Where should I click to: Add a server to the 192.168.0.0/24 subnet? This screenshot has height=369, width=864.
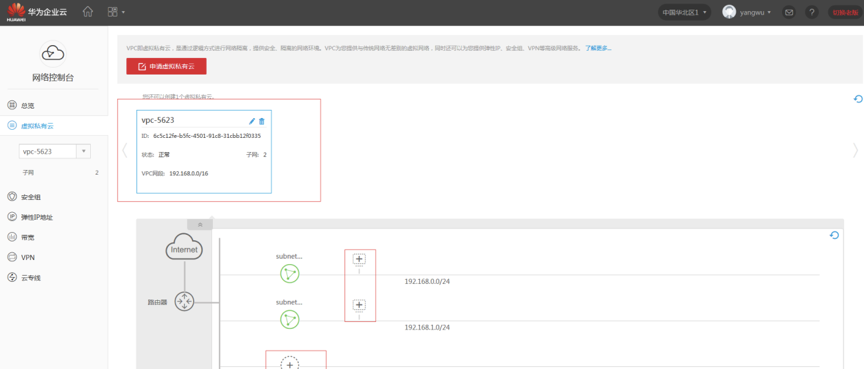[x=359, y=259]
